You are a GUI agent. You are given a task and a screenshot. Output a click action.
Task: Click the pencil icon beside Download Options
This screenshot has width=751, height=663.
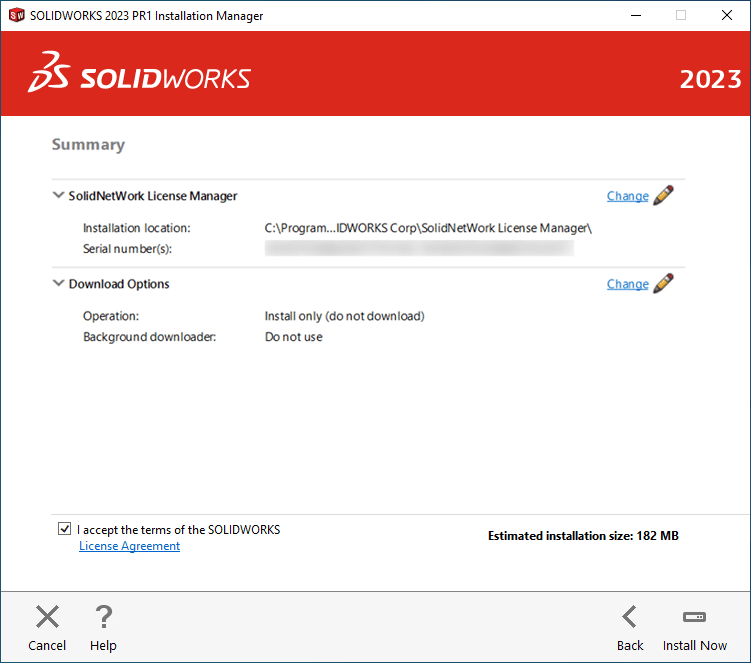[663, 284]
